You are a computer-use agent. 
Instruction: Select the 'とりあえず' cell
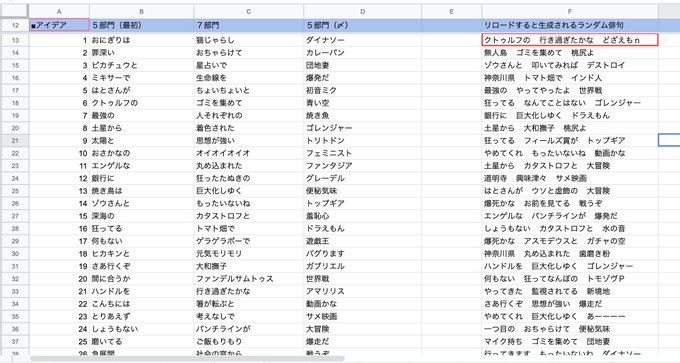tap(141, 317)
